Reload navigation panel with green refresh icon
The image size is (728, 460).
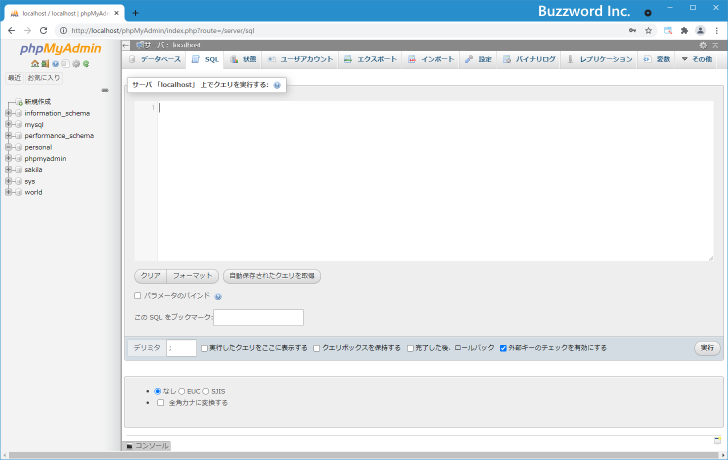pos(86,64)
